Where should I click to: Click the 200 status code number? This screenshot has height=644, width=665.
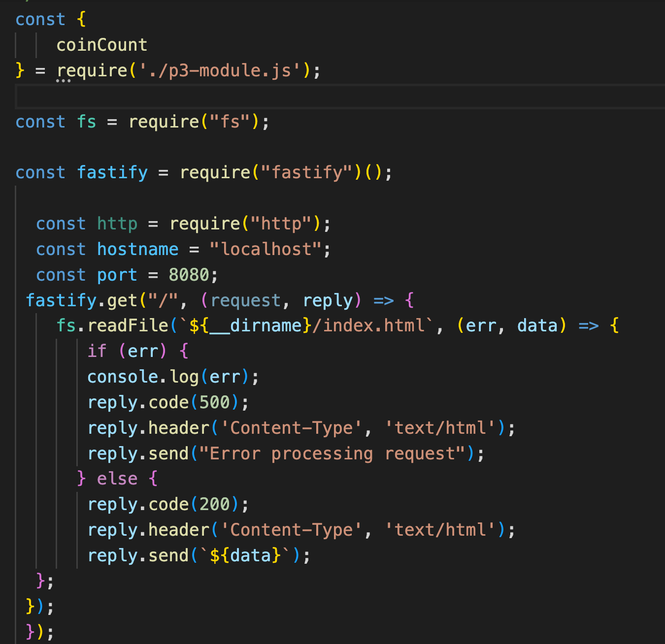[x=214, y=504]
